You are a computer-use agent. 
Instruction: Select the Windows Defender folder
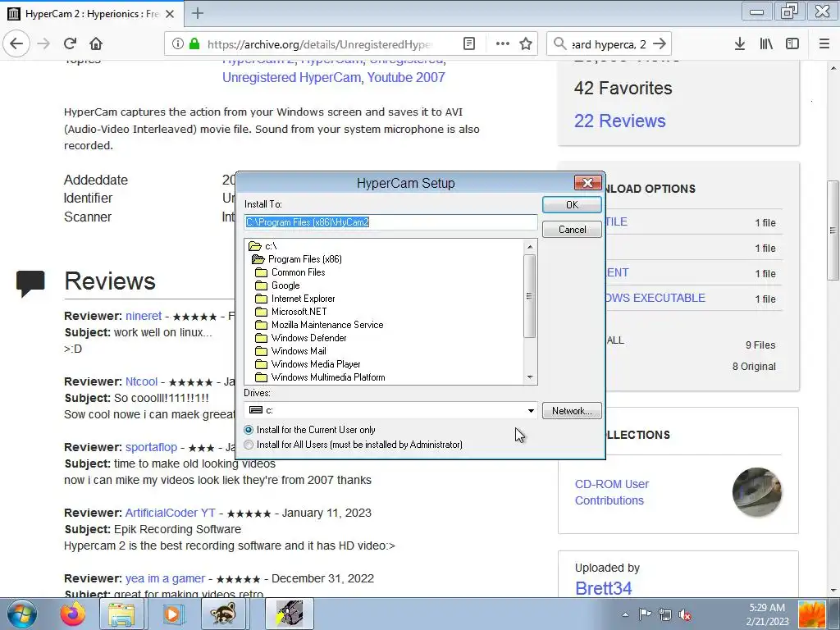[301, 338]
